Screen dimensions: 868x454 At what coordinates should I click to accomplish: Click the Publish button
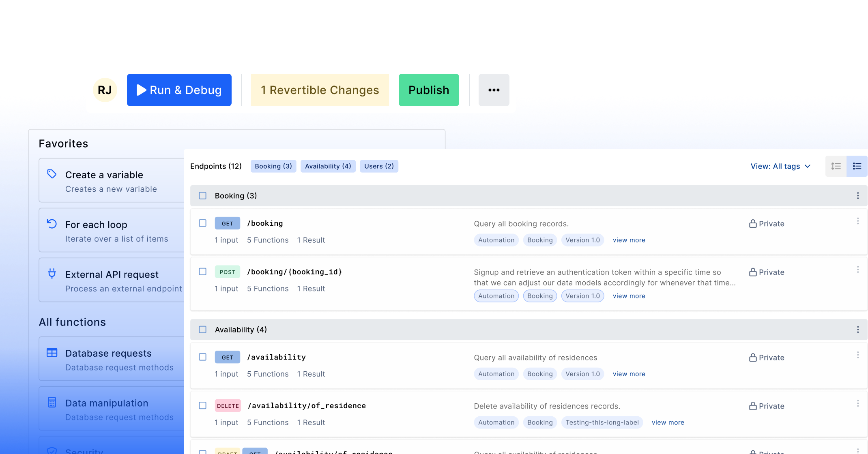(x=429, y=90)
